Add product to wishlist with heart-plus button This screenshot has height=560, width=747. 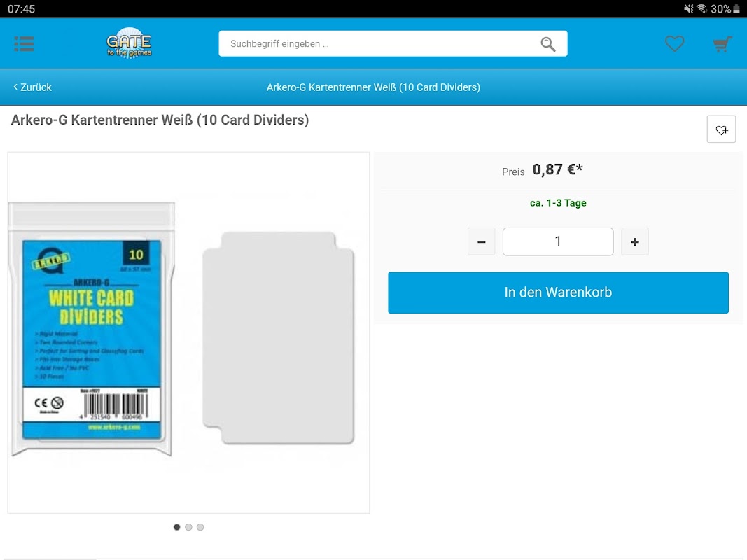click(721, 129)
